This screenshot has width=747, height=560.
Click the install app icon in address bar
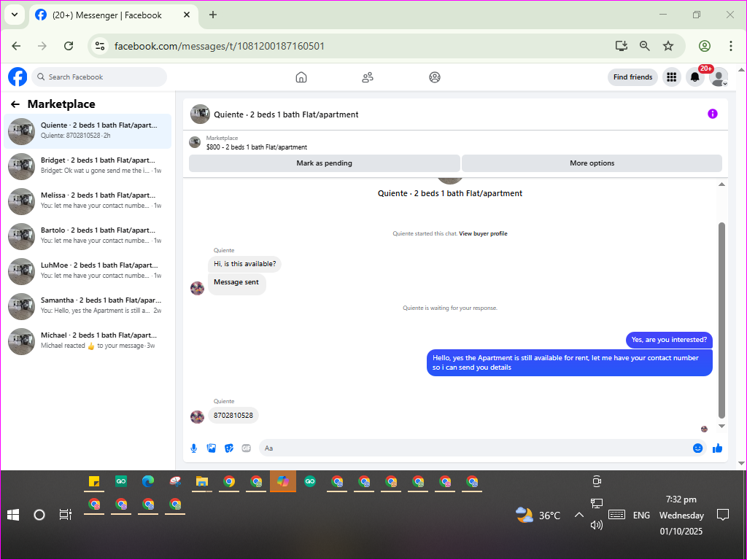click(622, 46)
